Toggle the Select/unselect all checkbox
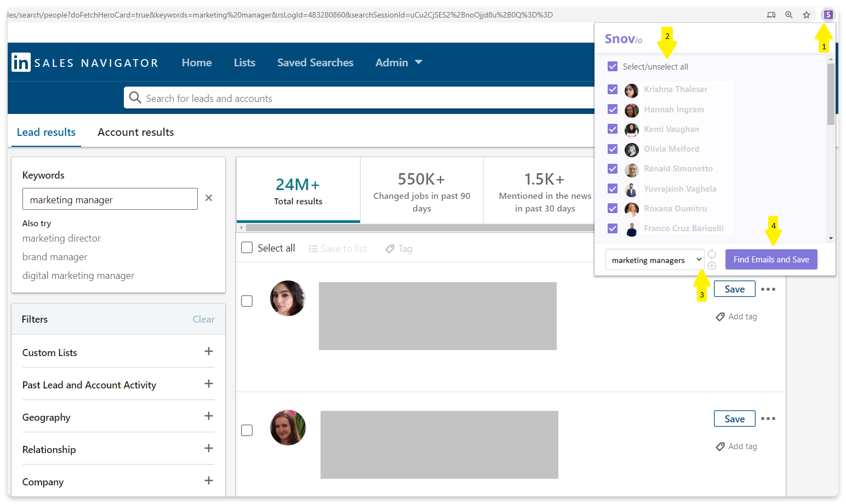This screenshot has width=846, height=504. [613, 67]
